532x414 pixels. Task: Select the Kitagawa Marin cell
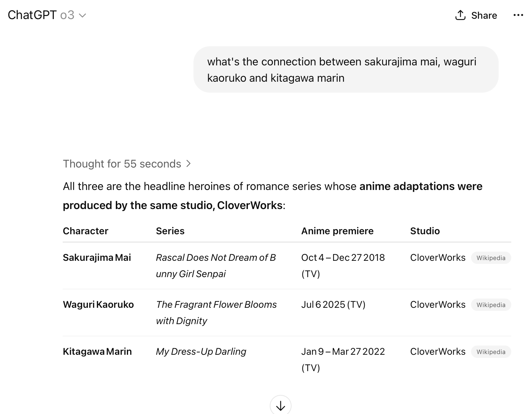coord(97,351)
